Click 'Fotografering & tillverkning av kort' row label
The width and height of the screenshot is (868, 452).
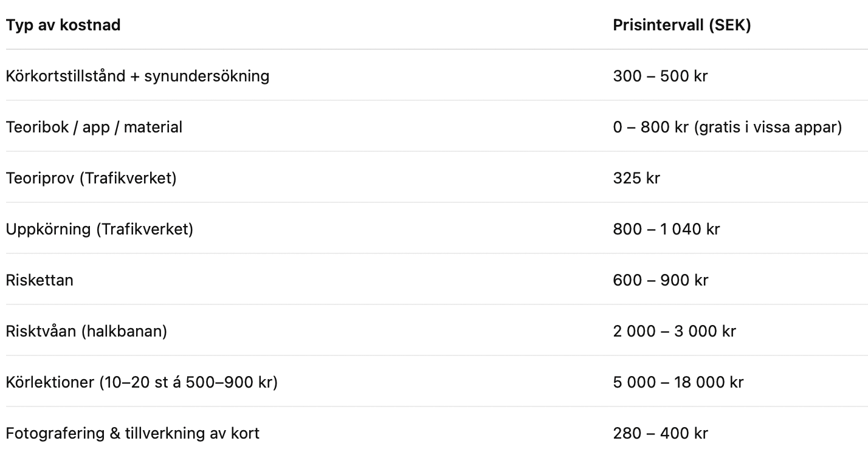pyautogui.click(x=133, y=433)
